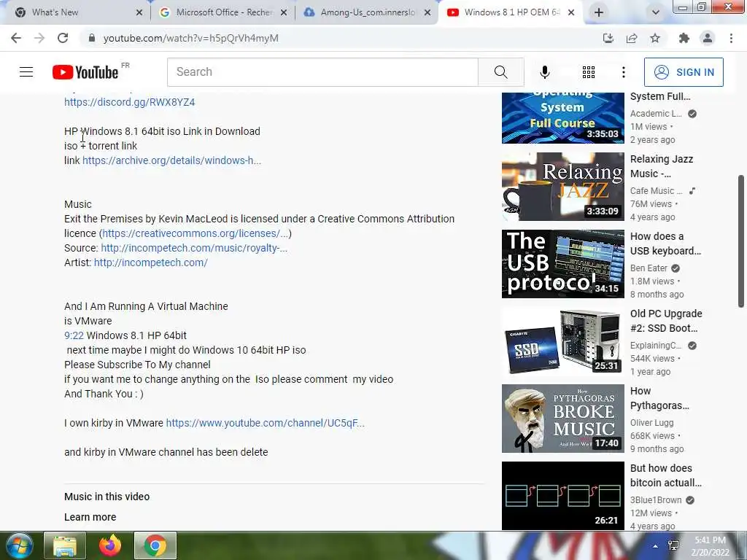747x560 pixels.
Task: Click the page vertical scrollbar thumb
Action: tap(741, 241)
